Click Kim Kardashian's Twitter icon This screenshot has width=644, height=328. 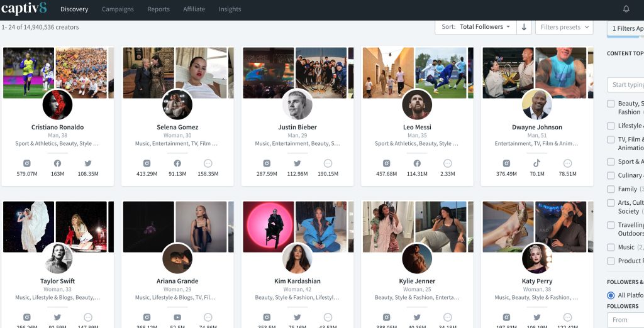point(297,317)
